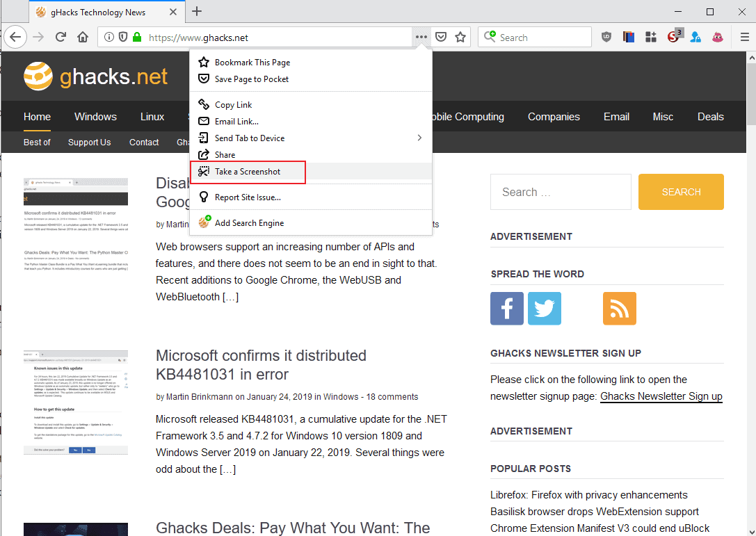This screenshot has width=756, height=536.
Task: Click the blue-red book extension icon
Action: [x=628, y=37]
